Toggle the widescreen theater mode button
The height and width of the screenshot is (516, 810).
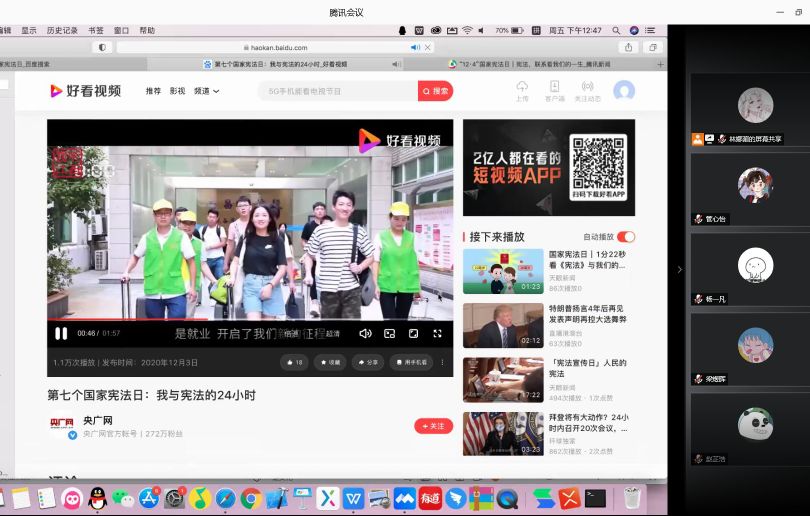(x=413, y=333)
